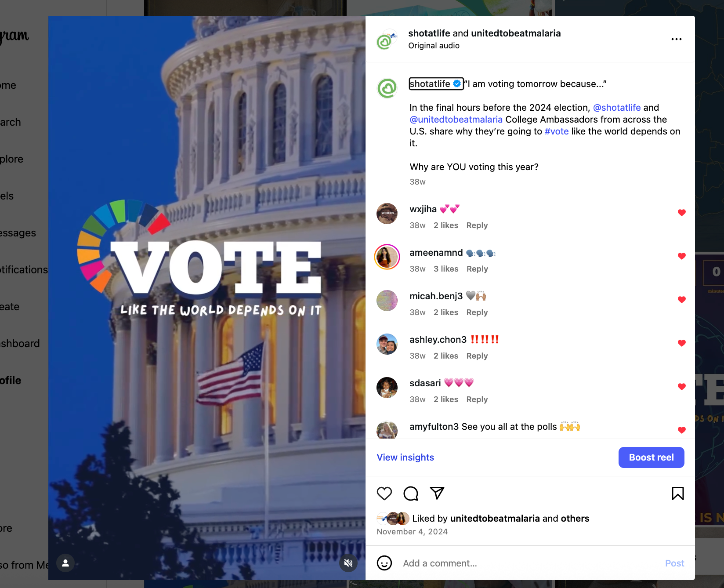Share the reel with the paper plane icon

tap(437, 493)
